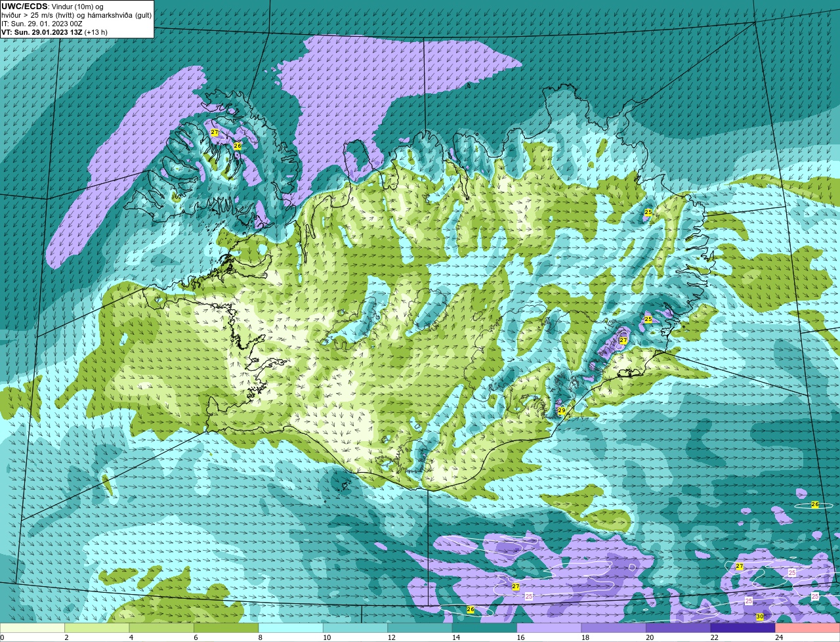
Task: Click the yellow 27 gust marker in the Westfjords
Action: click(215, 133)
